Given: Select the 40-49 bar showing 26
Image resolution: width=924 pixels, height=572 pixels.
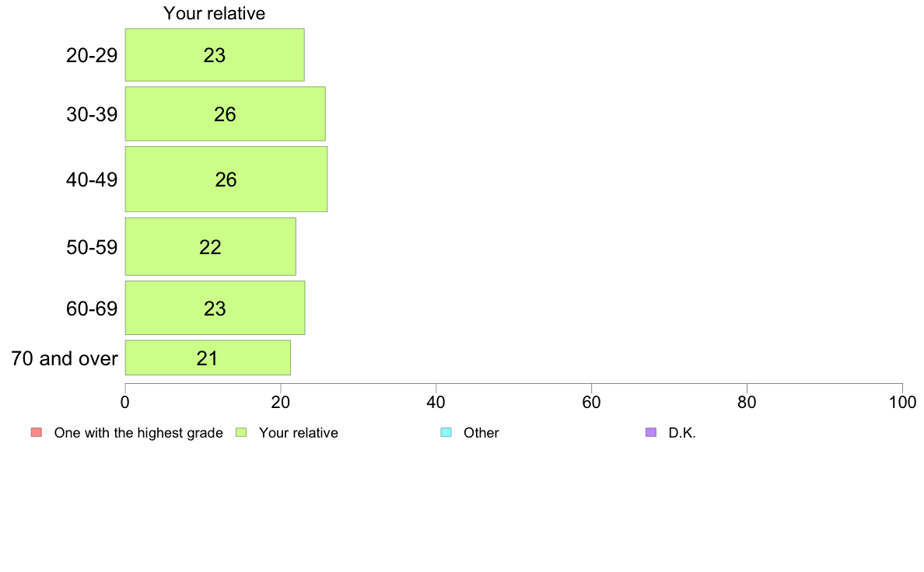Looking at the screenshot, I should point(226,179).
